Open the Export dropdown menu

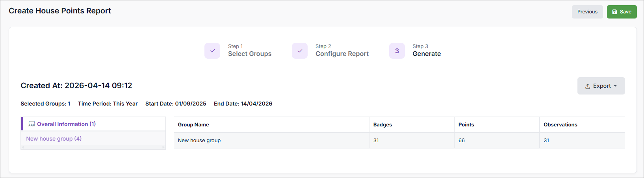[x=601, y=86]
